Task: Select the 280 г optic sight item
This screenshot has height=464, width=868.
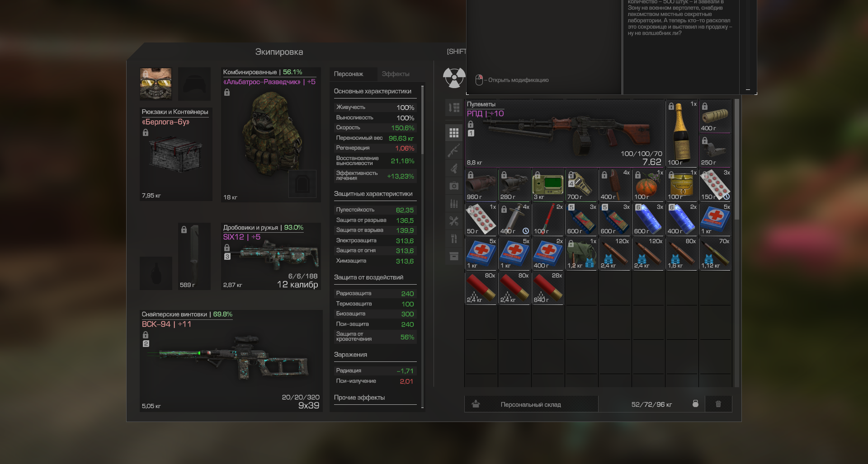Action: (x=514, y=185)
